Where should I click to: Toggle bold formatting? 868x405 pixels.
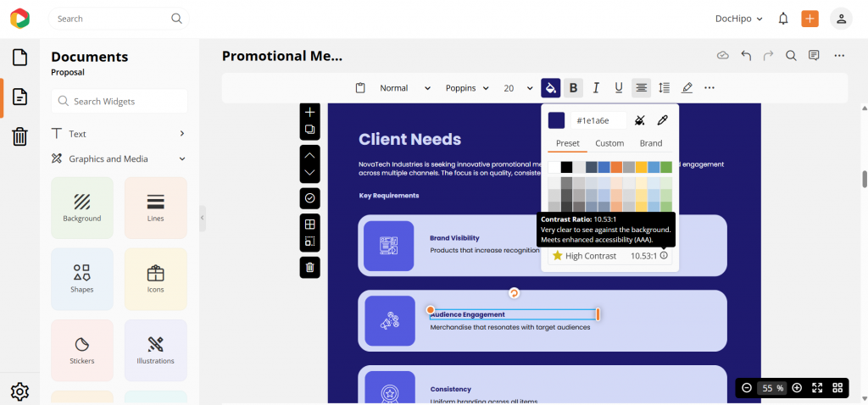(x=574, y=88)
